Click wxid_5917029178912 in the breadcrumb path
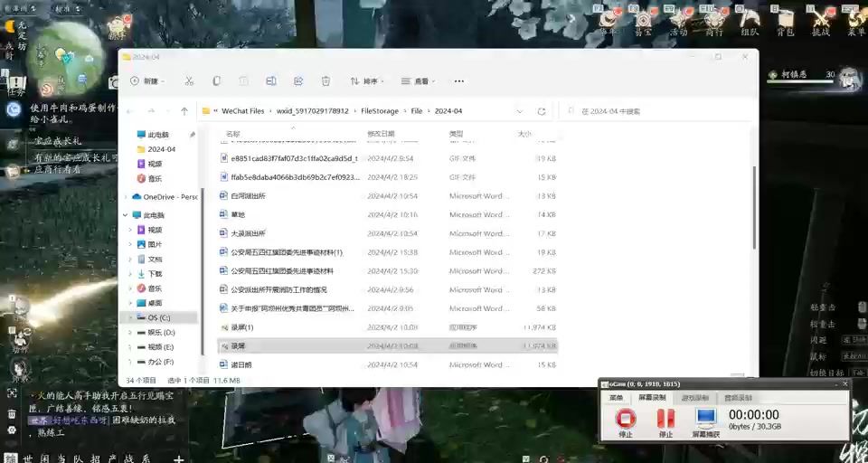The image size is (868, 463). 313,111
